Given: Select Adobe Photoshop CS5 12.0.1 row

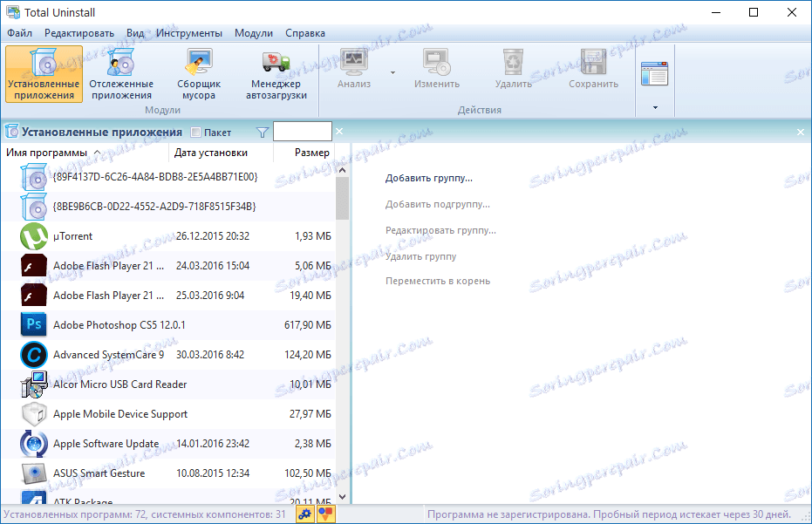Looking at the screenshot, I should [x=168, y=325].
